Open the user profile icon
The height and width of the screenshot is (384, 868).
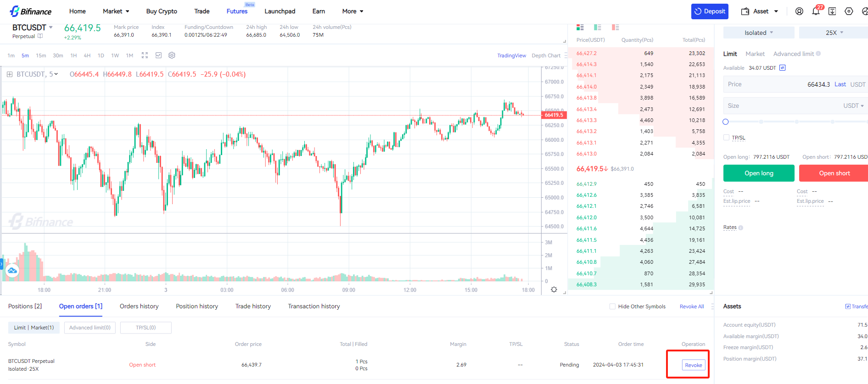coord(799,11)
